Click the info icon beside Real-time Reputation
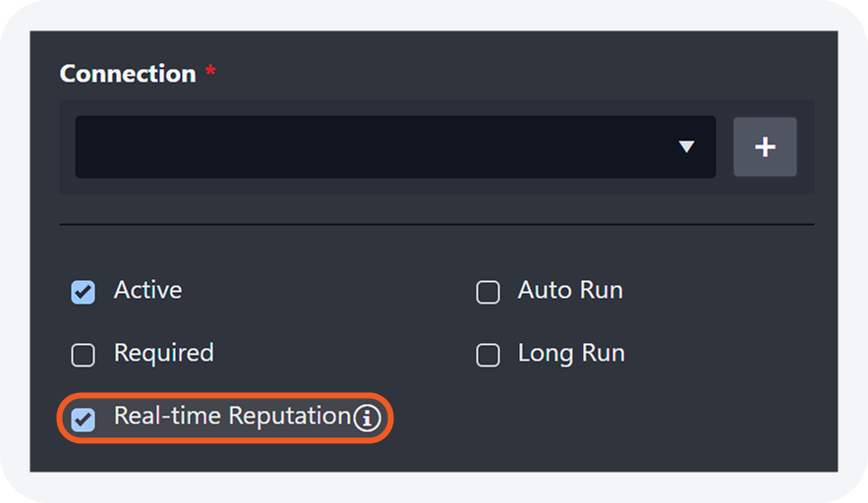 coord(367,419)
